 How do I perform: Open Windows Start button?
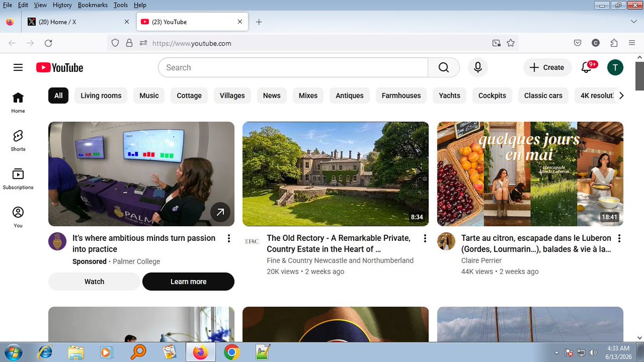pos(12,352)
